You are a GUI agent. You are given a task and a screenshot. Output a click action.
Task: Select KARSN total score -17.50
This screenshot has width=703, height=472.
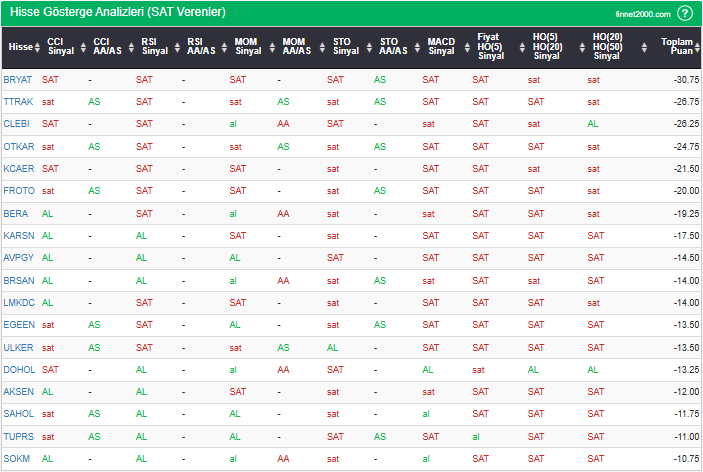[686, 235]
